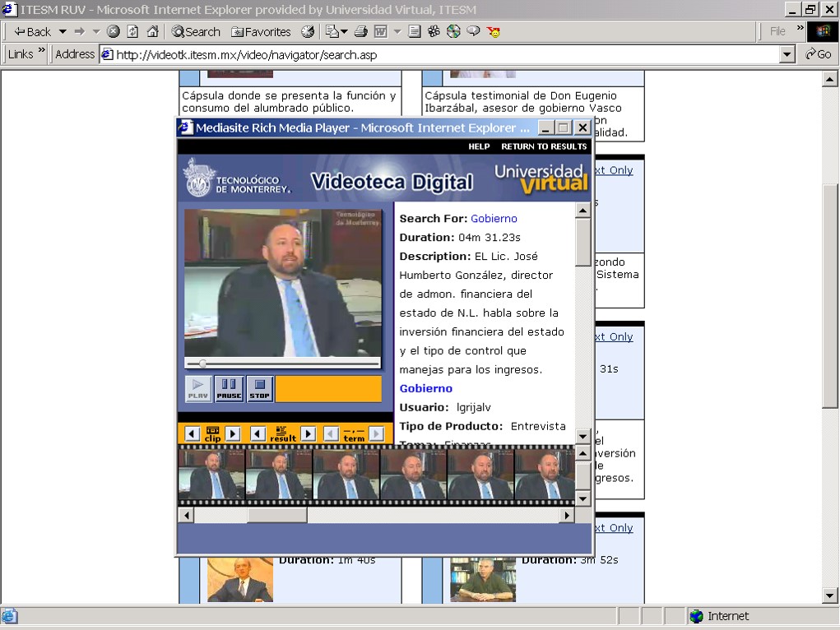The height and width of the screenshot is (630, 840).
Task: Click the video seek slider handle
Action: coord(202,364)
